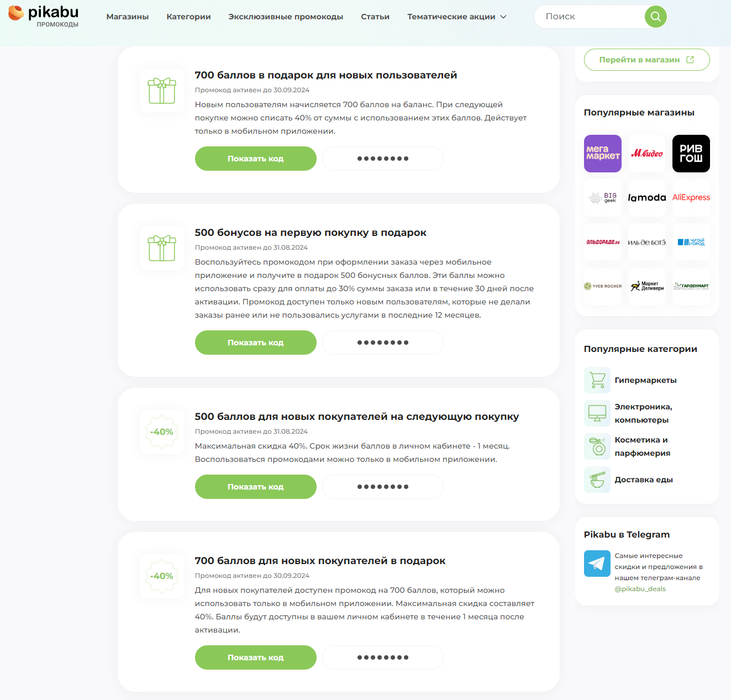Click hidden code field of 500 бонусов offer
Screen dimensions: 731x700
click(383, 343)
